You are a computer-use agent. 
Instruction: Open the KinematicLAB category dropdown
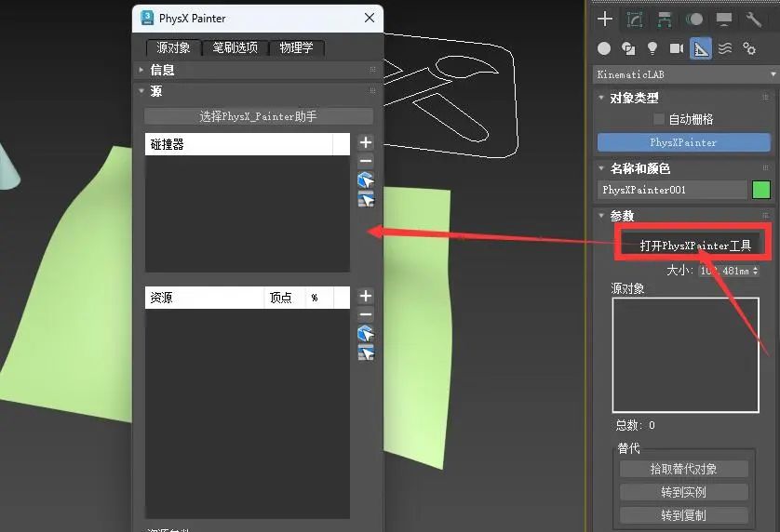(x=684, y=74)
